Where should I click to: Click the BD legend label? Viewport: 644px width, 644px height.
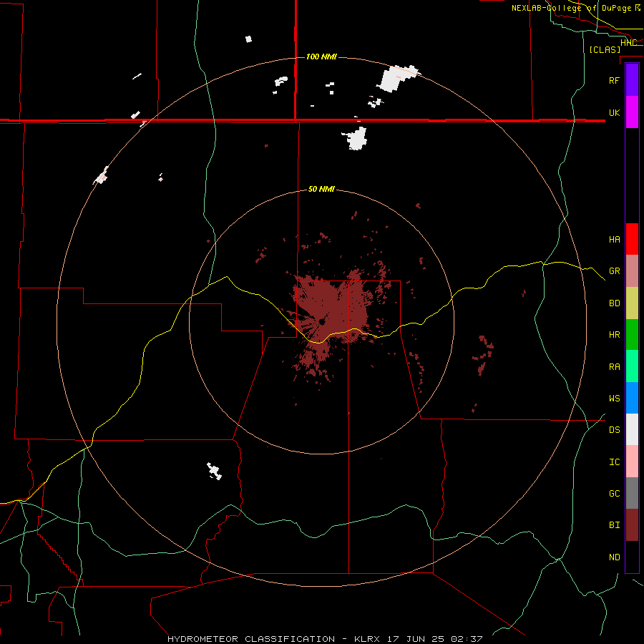click(614, 303)
